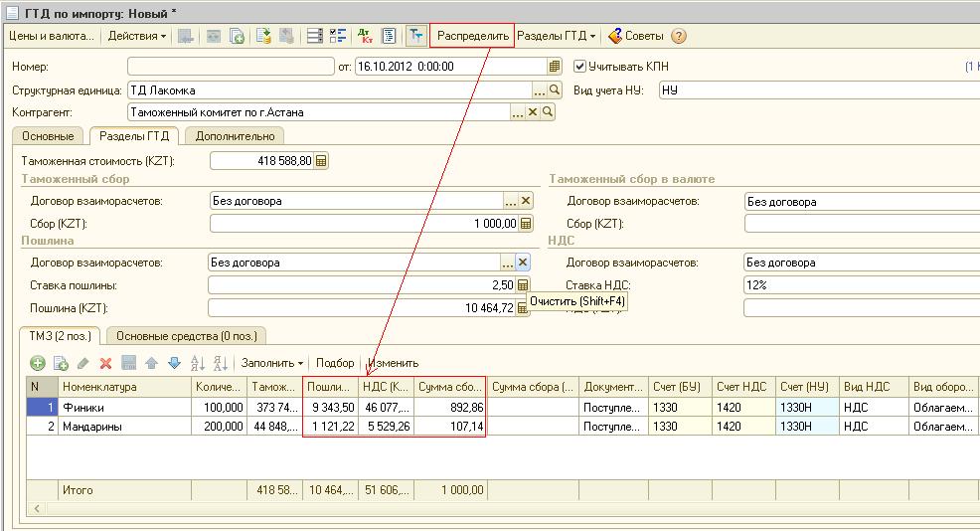Click the Подбор button

click(x=335, y=364)
